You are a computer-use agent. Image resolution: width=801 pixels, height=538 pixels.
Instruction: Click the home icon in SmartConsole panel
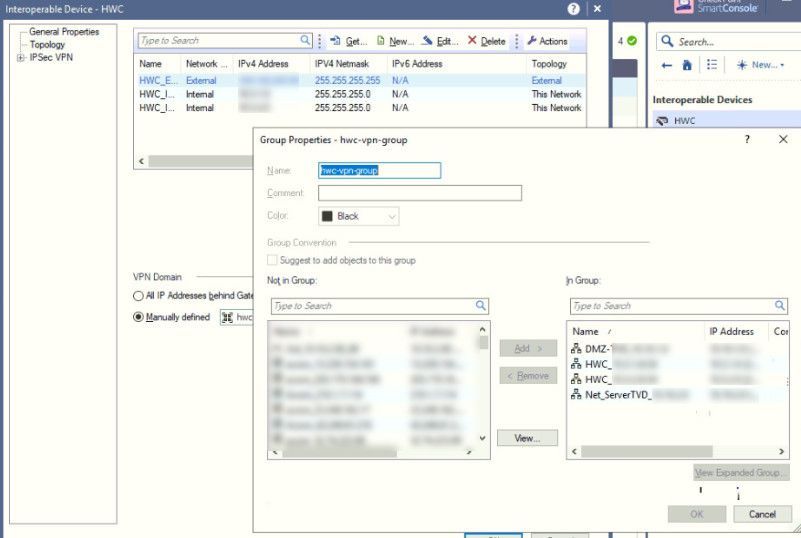(x=688, y=65)
